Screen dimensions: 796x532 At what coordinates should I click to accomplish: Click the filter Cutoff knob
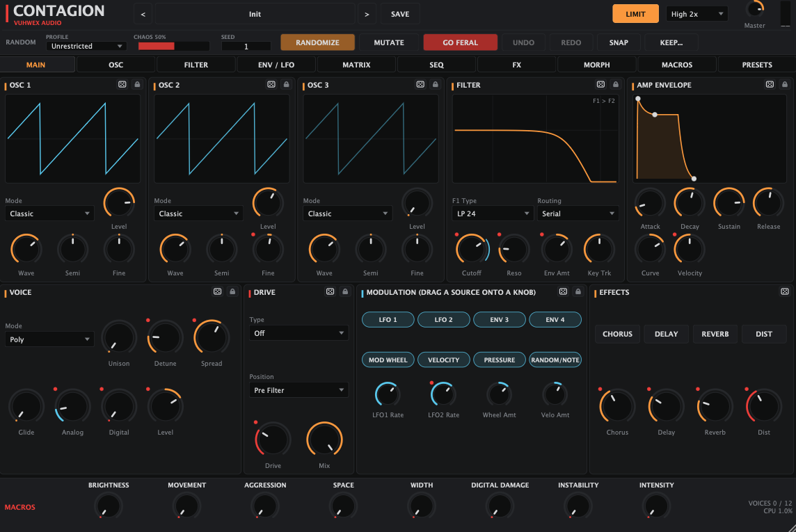pyautogui.click(x=472, y=249)
